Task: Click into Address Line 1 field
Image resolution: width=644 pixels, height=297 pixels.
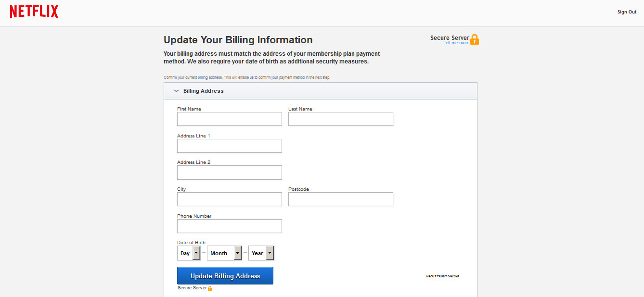Action: 229,146
